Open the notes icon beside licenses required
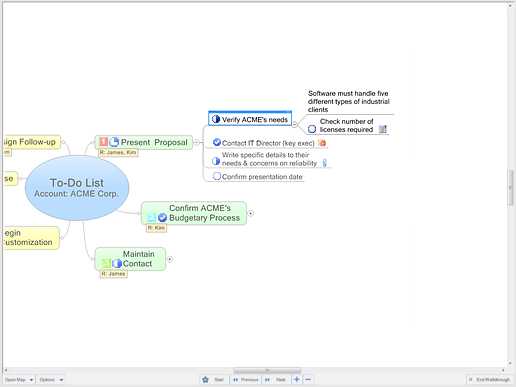Image resolution: width=516 pixels, height=387 pixels. click(383, 129)
